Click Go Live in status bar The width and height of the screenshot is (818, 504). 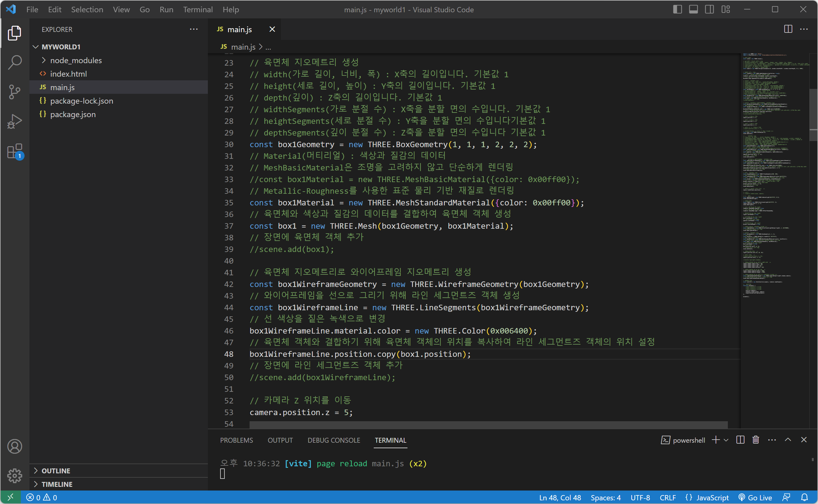[755, 498]
